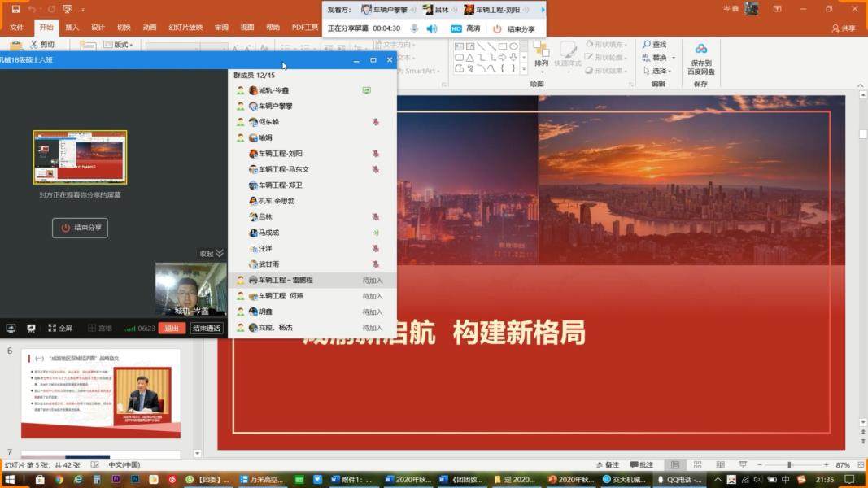Screen dimensions: 868x488
Task: Click the muted mic icon for 何东峰
Action: tap(375, 122)
